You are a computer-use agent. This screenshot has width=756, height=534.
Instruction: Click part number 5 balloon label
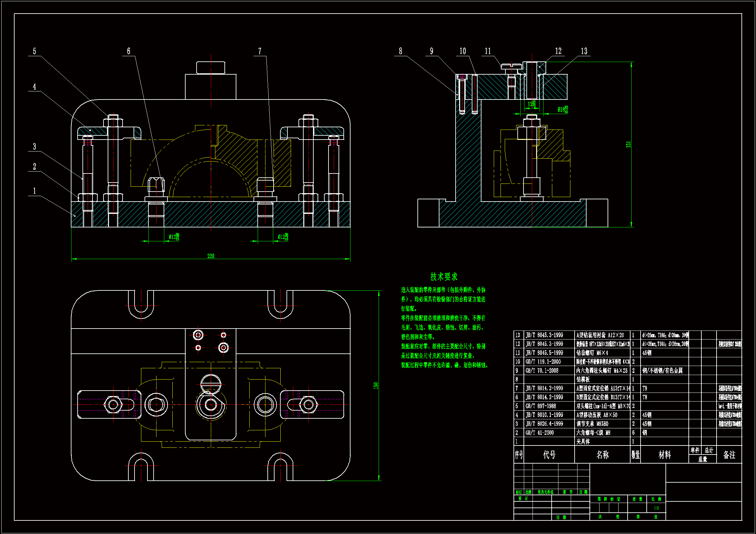(x=34, y=51)
